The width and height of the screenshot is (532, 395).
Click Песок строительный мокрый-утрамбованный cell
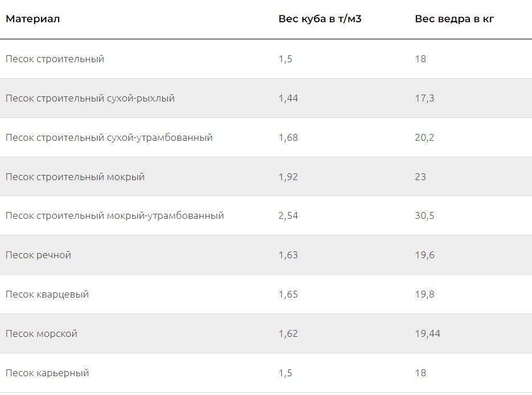point(115,215)
